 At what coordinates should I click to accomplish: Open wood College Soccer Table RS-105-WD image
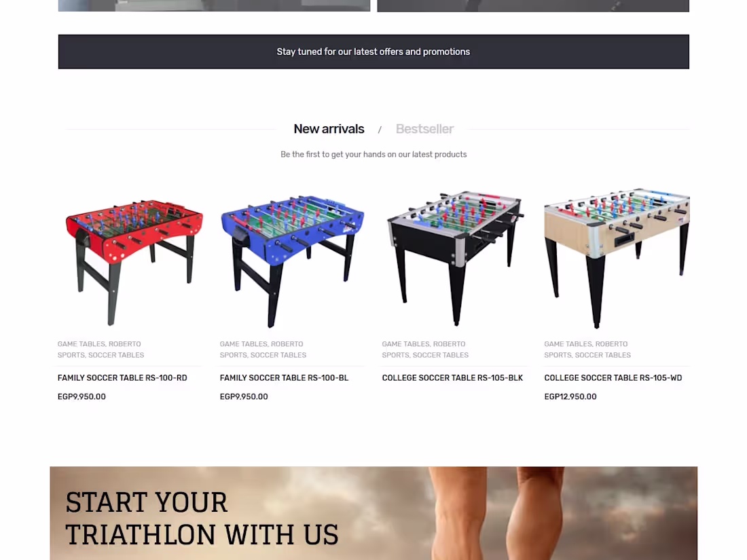pos(617,258)
